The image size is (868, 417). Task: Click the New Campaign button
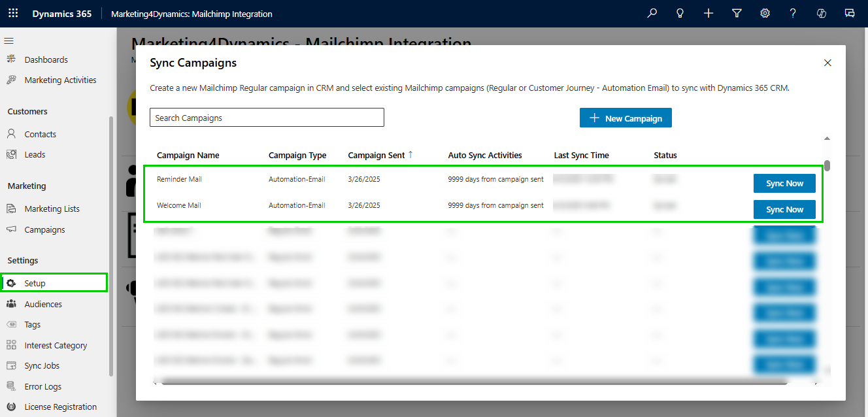point(625,118)
